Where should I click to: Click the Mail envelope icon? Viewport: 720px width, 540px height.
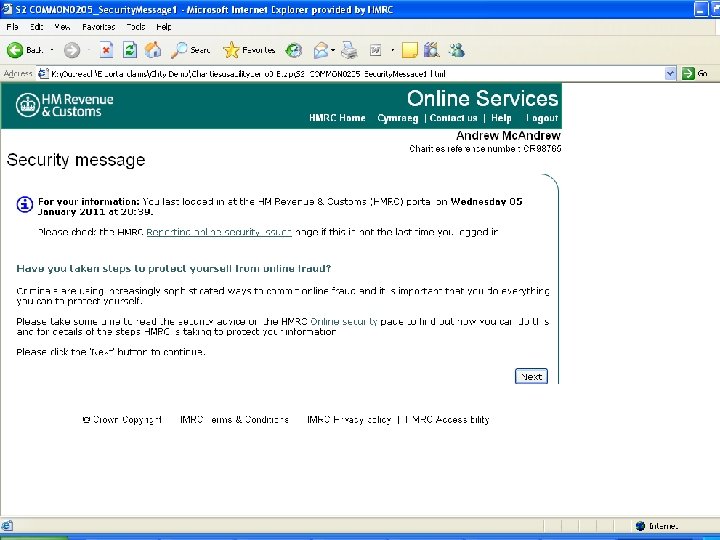click(321, 50)
